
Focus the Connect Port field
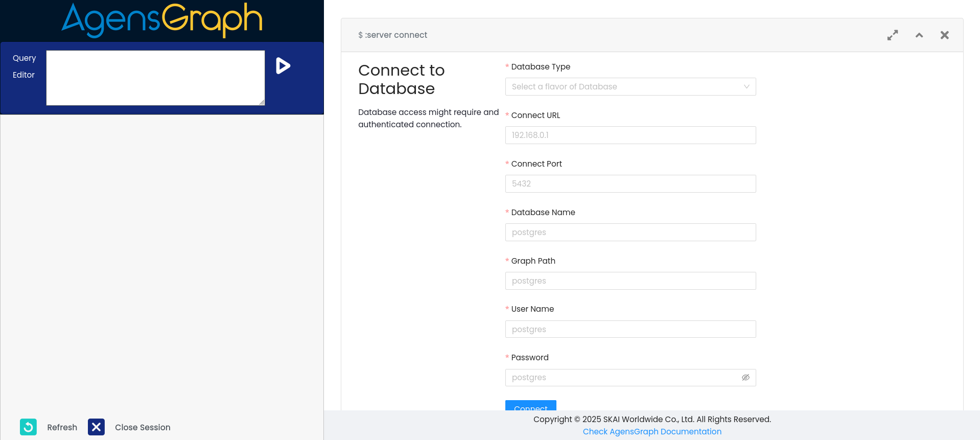[631, 184]
